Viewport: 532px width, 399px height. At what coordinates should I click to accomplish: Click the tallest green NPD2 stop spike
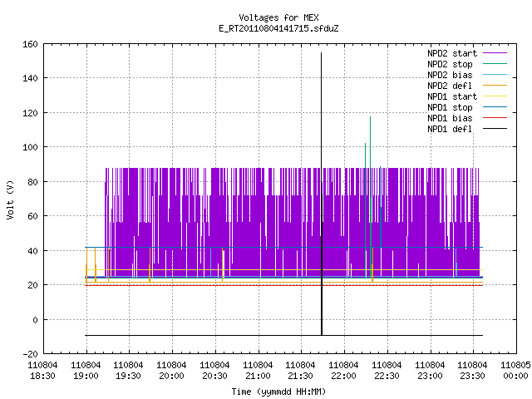click(370, 117)
